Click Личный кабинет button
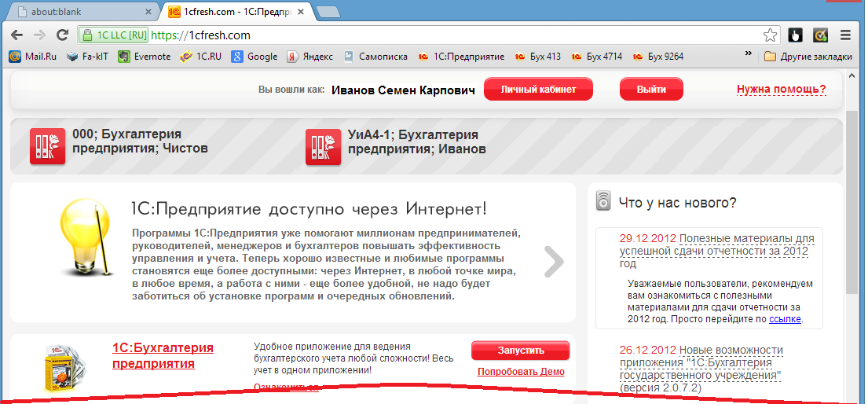The image size is (868, 404). pyautogui.click(x=538, y=90)
